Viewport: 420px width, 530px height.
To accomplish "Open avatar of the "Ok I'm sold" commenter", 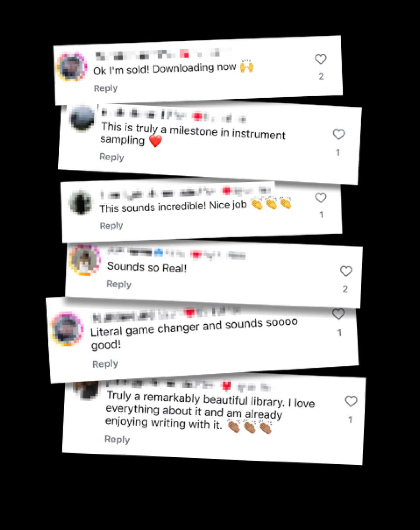I will (71, 67).
